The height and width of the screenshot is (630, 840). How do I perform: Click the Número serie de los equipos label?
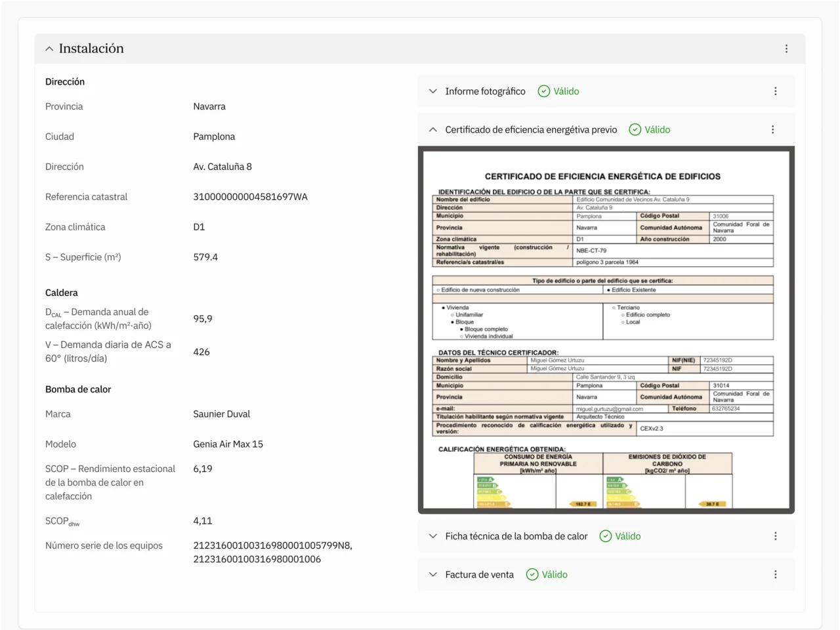(x=104, y=545)
